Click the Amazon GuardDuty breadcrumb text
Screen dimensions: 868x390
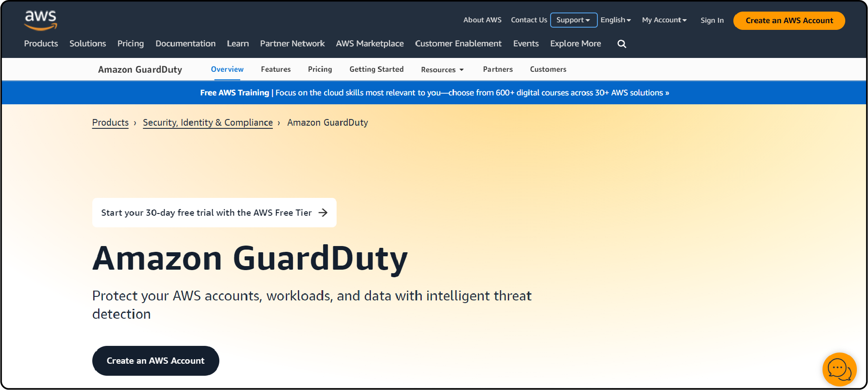[328, 123]
